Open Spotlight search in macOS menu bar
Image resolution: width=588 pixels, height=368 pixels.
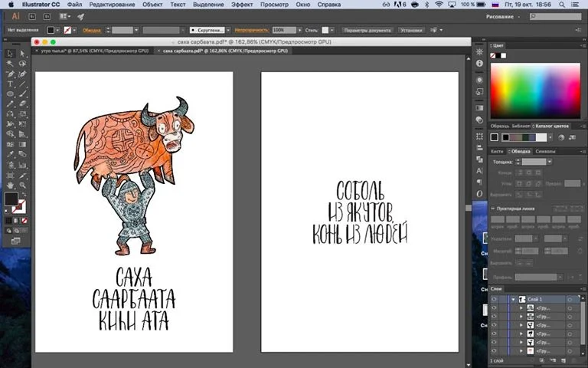pos(562,5)
